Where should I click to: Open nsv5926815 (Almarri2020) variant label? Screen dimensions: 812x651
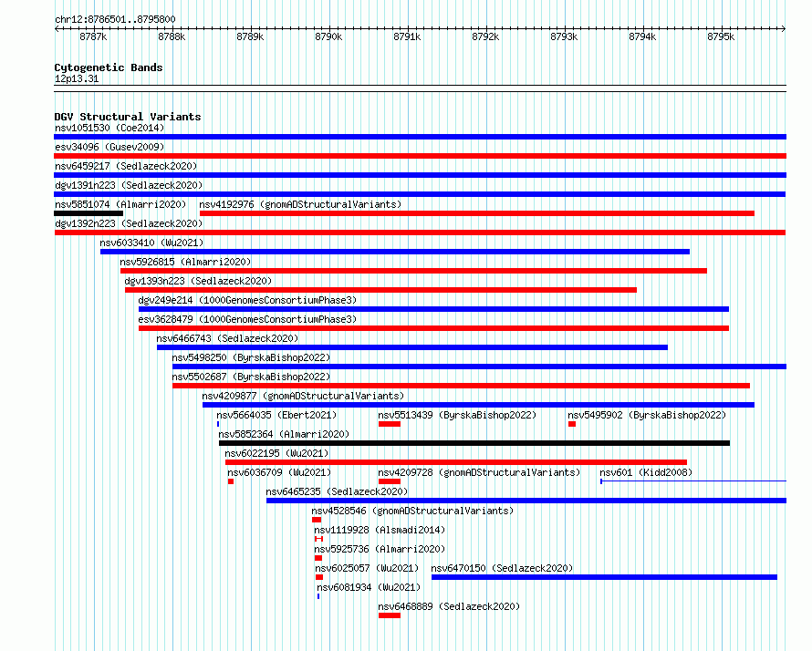(185, 262)
